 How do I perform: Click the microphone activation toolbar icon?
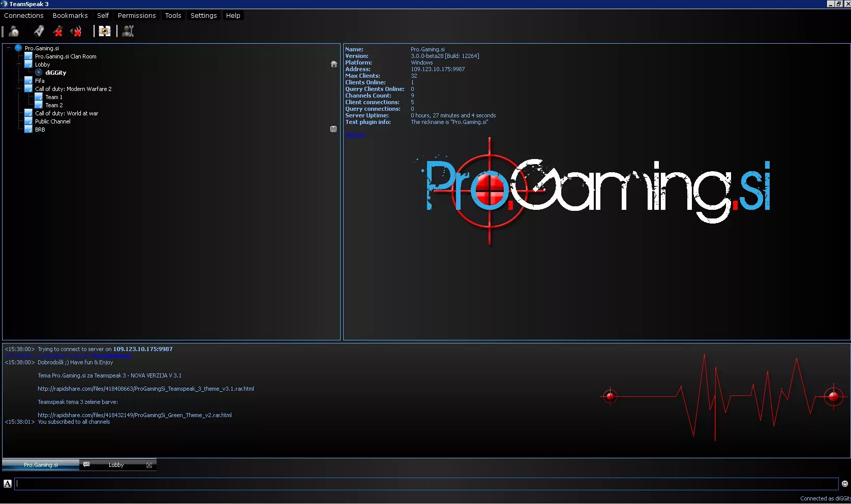click(39, 31)
